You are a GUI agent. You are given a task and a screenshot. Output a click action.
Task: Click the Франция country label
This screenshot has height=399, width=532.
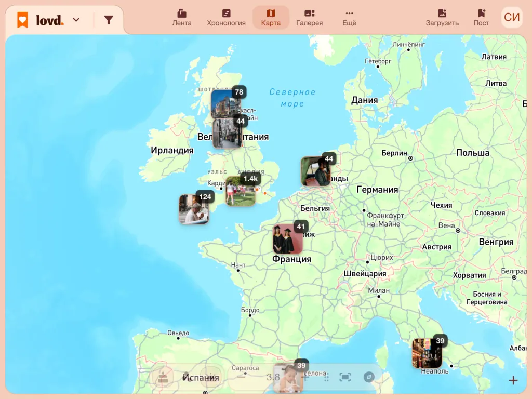click(x=292, y=259)
